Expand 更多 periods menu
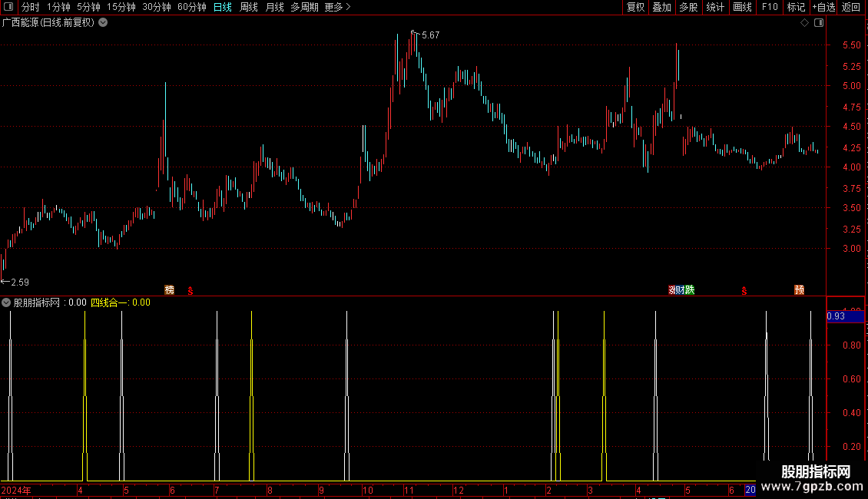 click(x=337, y=7)
